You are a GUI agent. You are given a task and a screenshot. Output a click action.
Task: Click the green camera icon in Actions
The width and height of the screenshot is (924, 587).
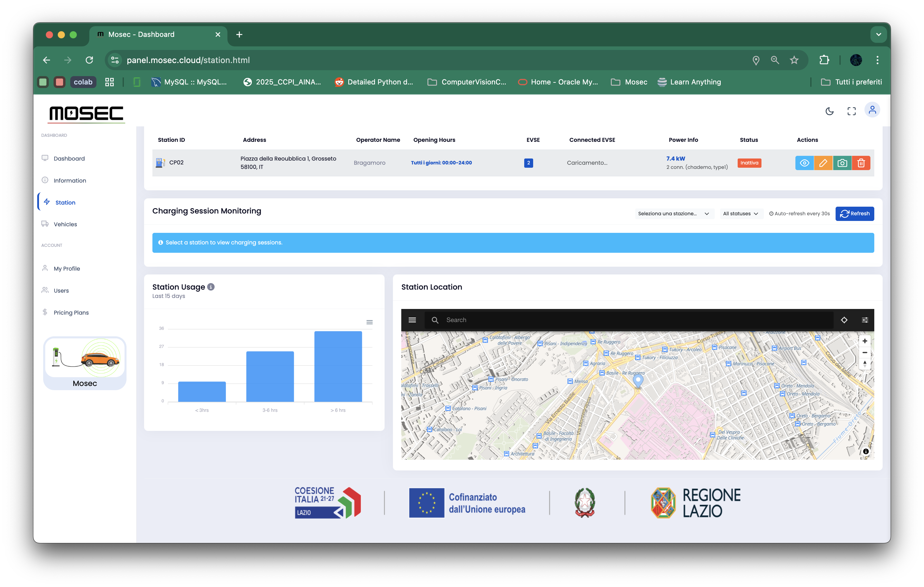pyautogui.click(x=842, y=163)
